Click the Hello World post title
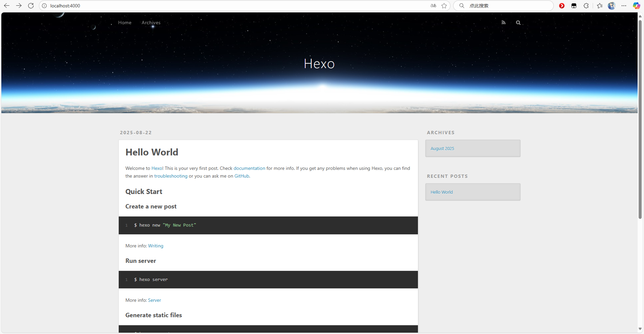The width and height of the screenshot is (644, 334). pos(152,152)
